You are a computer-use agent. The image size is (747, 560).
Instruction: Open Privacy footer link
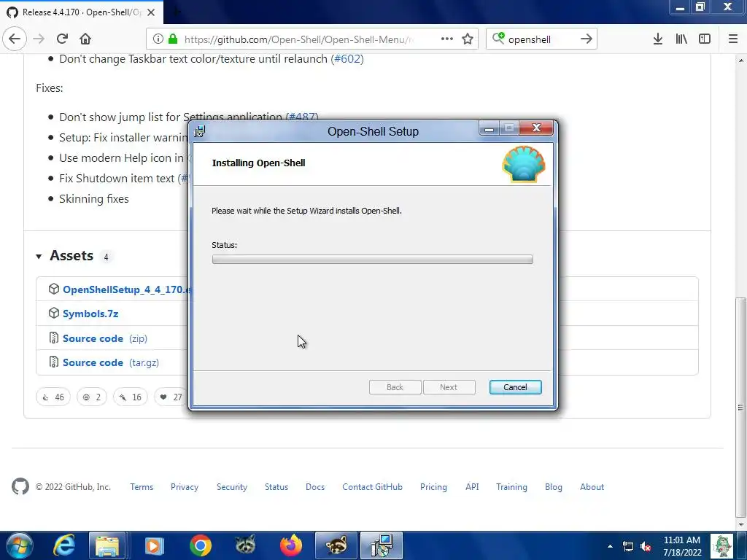185,487
